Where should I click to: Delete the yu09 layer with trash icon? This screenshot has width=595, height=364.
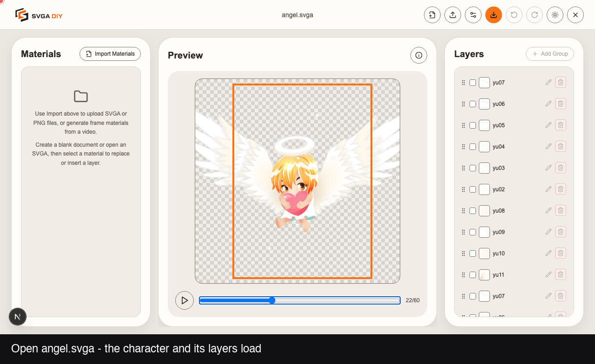click(561, 232)
